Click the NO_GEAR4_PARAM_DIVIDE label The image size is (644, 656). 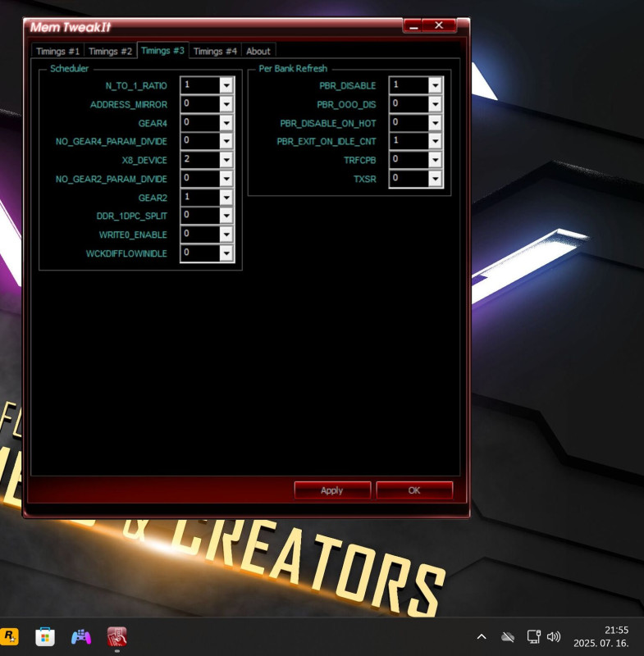click(112, 141)
